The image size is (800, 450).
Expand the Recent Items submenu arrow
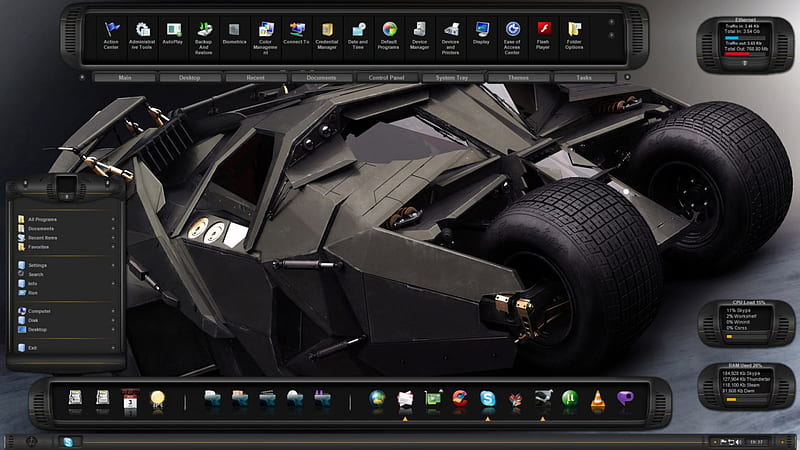coord(113,238)
